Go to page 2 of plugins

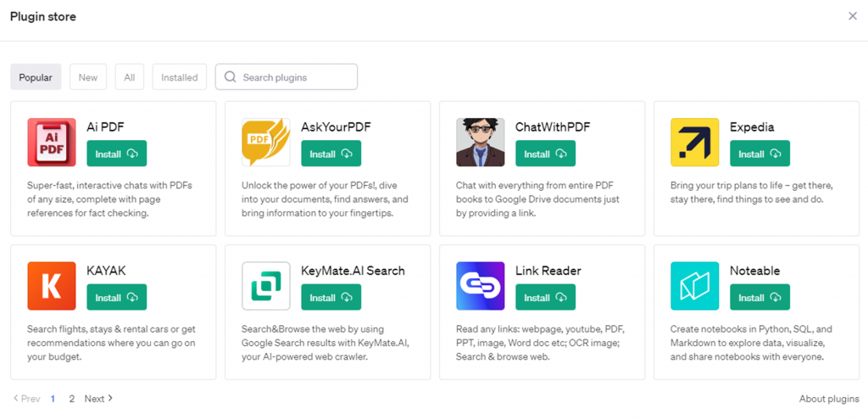click(72, 399)
